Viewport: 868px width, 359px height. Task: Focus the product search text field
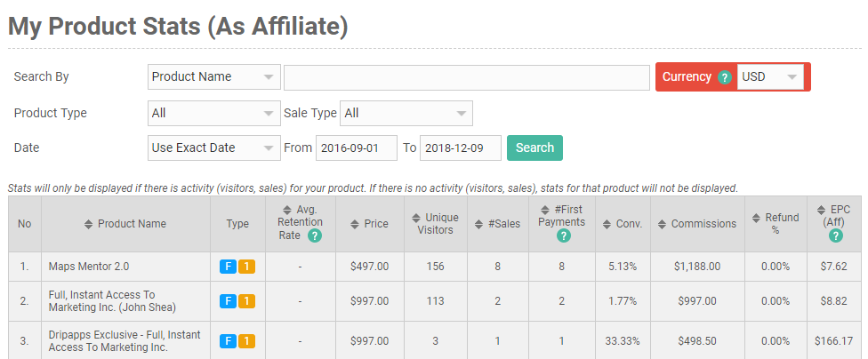coord(467,77)
